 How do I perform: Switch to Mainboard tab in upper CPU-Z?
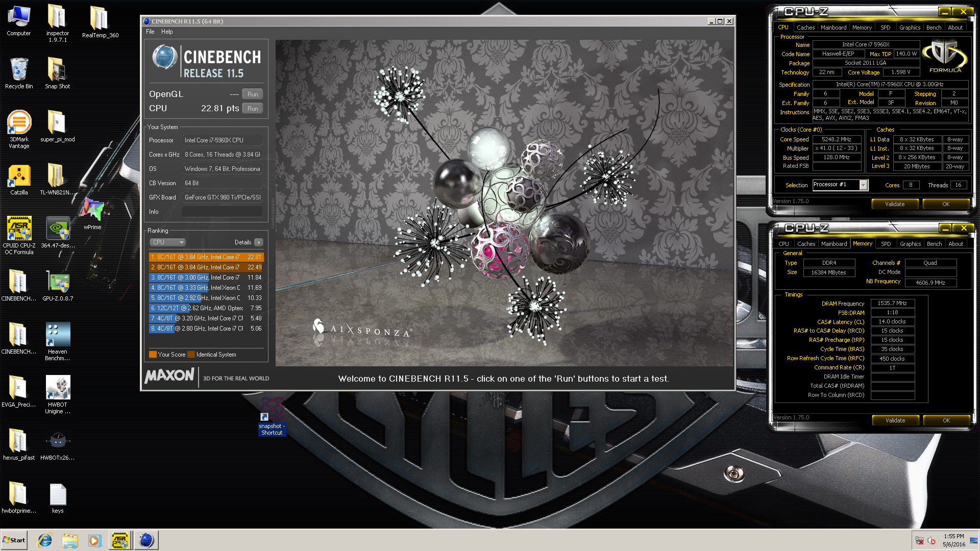click(834, 28)
